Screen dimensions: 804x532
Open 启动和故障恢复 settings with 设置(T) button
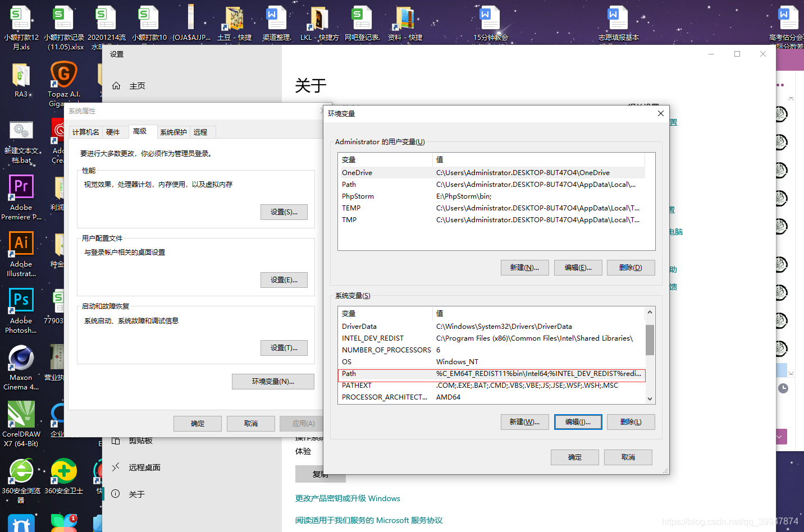pyautogui.click(x=284, y=348)
